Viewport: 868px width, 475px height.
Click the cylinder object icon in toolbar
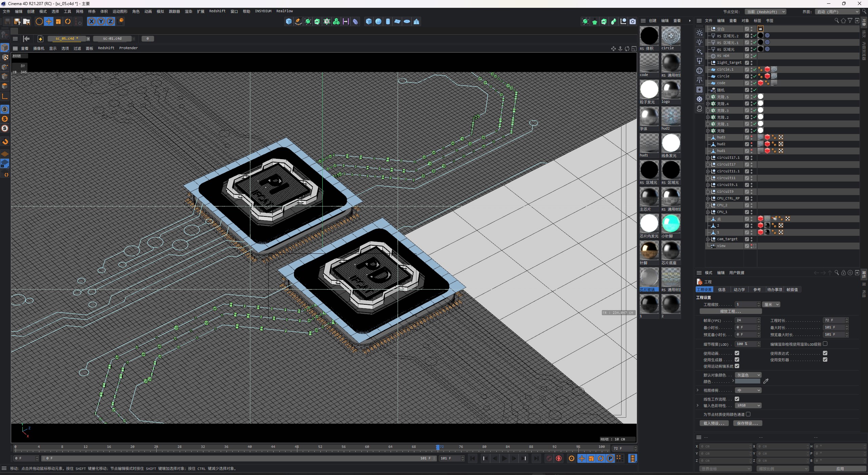pos(388,22)
